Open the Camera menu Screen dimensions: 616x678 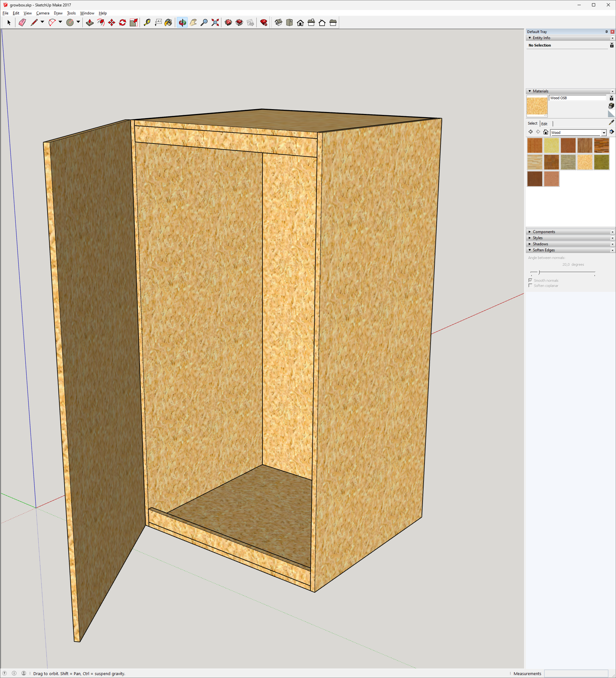click(x=43, y=13)
